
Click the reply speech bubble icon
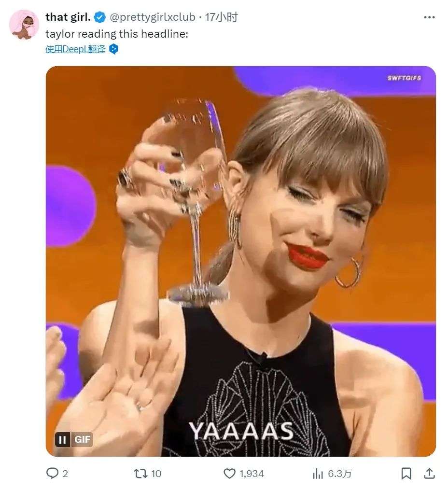(x=52, y=473)
